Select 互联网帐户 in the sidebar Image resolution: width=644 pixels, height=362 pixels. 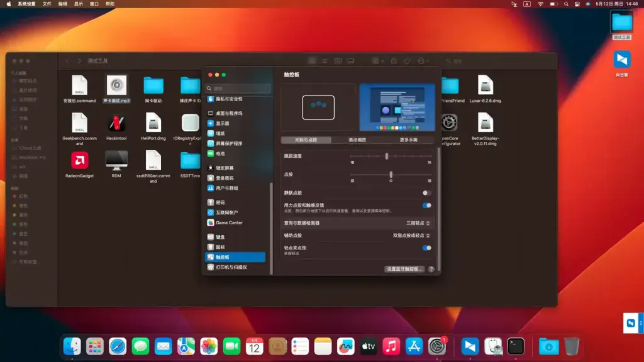click(235, 212)
